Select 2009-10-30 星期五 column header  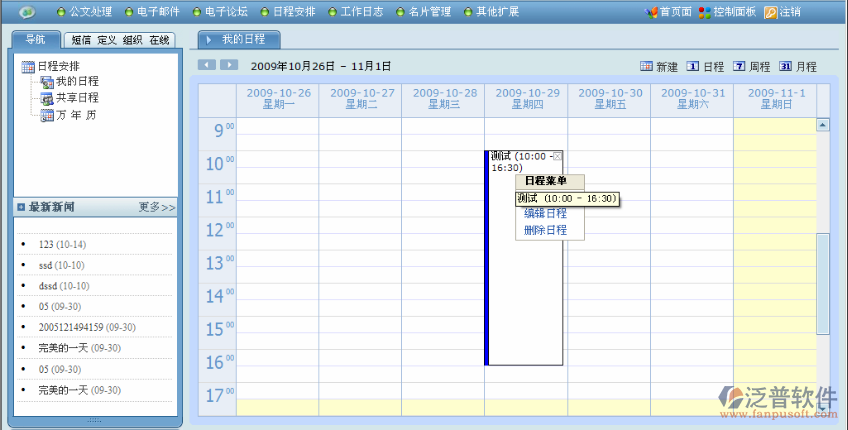(610, 98)
